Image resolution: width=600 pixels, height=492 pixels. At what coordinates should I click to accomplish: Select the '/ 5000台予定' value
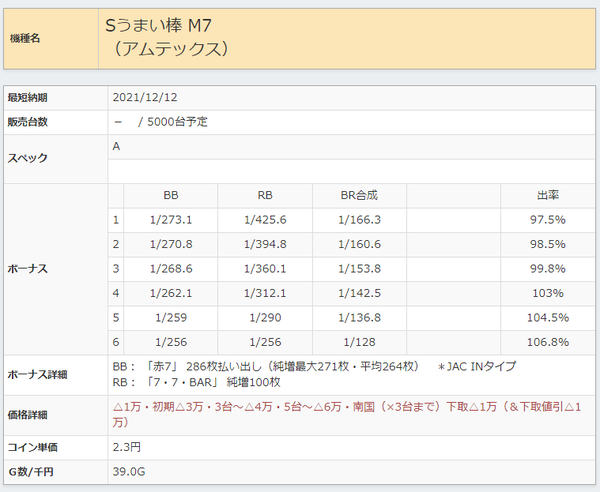[173, 122]
